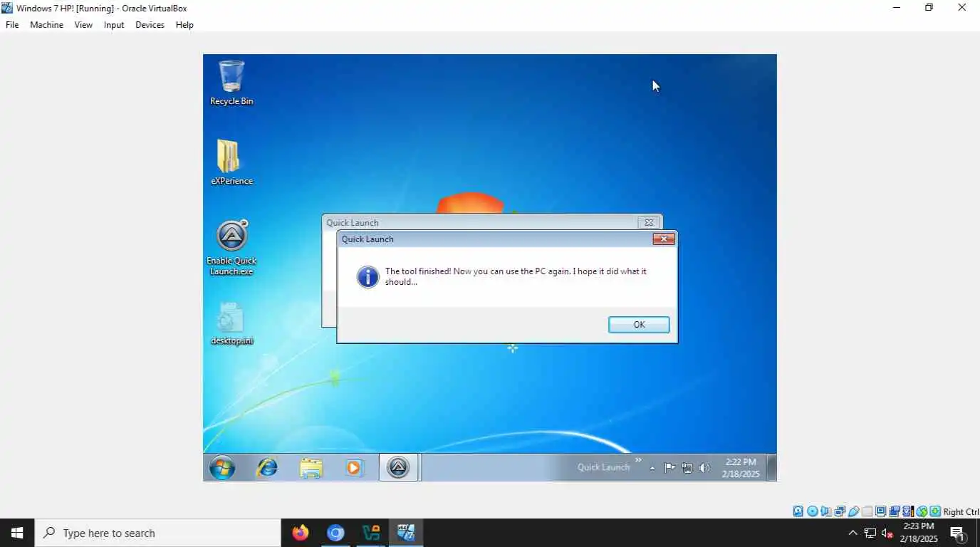Open Windows Explorer from Windows 7 taskbar
This screenshot has height=547, width=980.
(x=311, y=468)
